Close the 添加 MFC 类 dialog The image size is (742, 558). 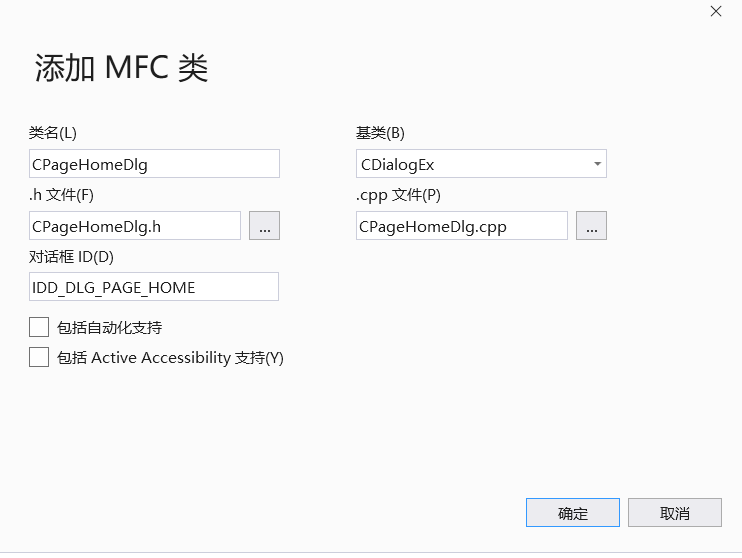[716, 11]
